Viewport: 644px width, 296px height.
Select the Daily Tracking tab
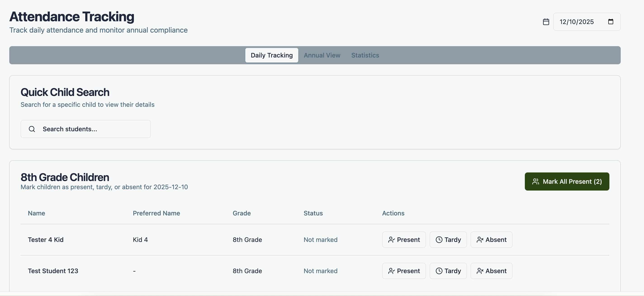pyautogui.click(x=272, y=55)
